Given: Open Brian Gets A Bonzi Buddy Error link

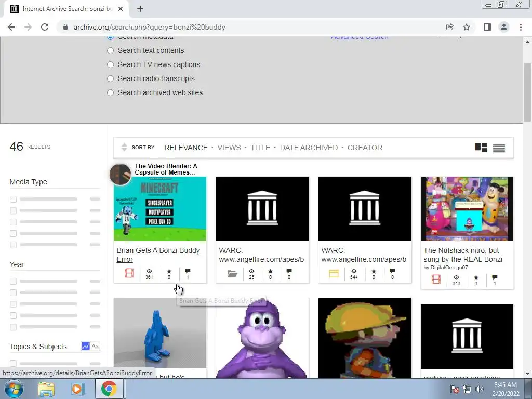Looking at the screenshot, I should [158, 255].
